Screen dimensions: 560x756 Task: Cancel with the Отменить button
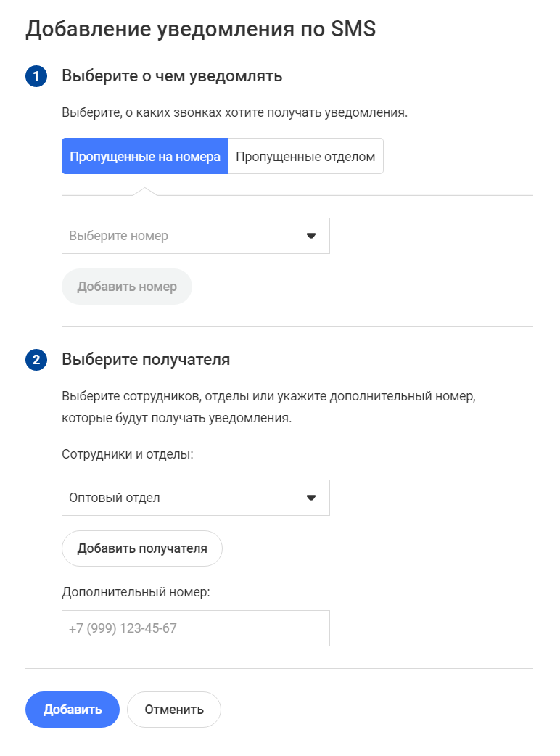[x=174, y=710]
